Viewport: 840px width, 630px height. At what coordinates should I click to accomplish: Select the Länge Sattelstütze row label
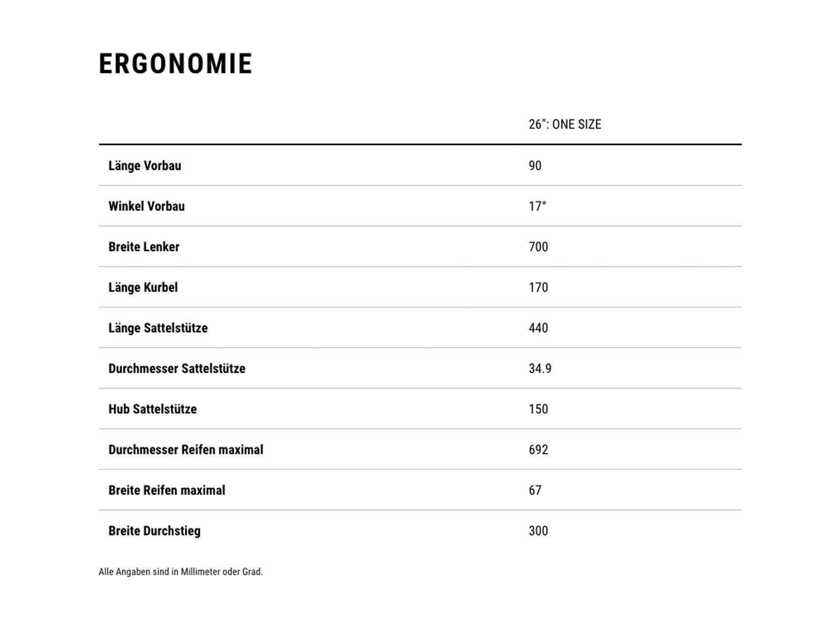coord(158,328)
